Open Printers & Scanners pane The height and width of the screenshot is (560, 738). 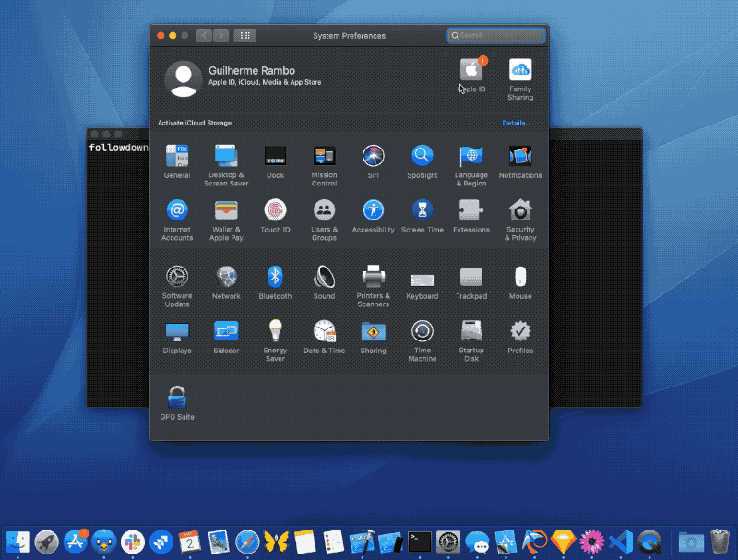click(374, 277)
